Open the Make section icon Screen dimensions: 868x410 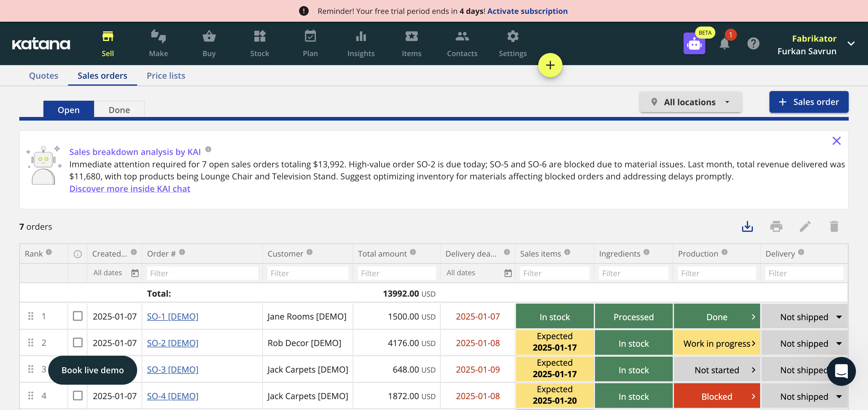pos(158,36)
